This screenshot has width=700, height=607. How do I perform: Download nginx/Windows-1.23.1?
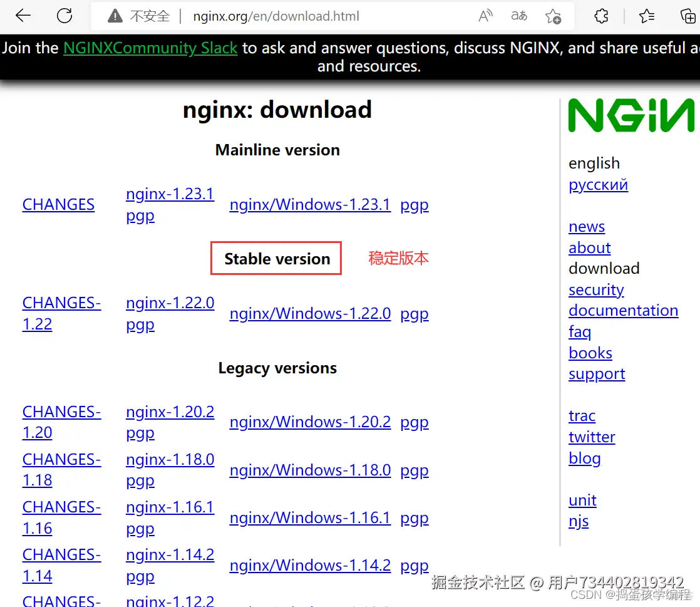click(311, 205)
